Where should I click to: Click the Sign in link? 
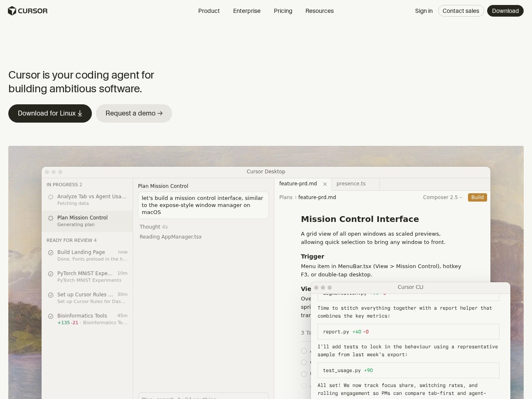click(x=424, y=11)
